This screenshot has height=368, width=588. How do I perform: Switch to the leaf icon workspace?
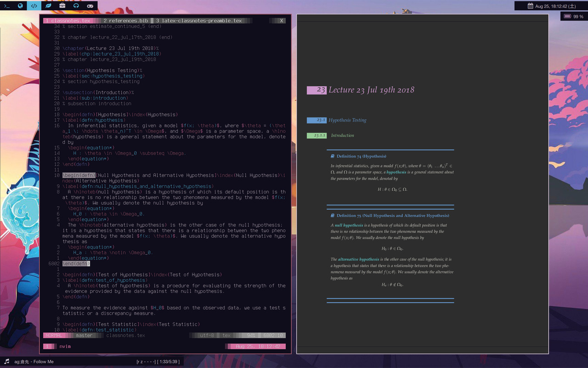[x=48, y=6]
